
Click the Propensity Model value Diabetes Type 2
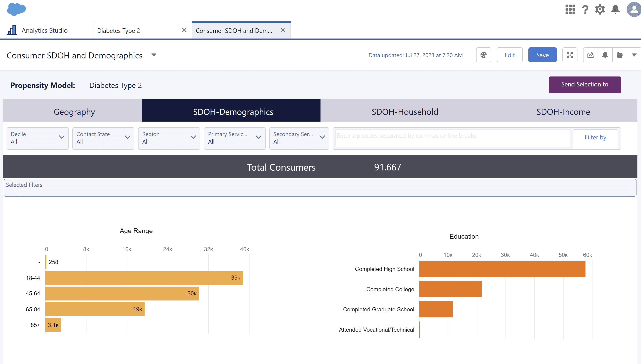pyautogui.click(x=115, y=86)
